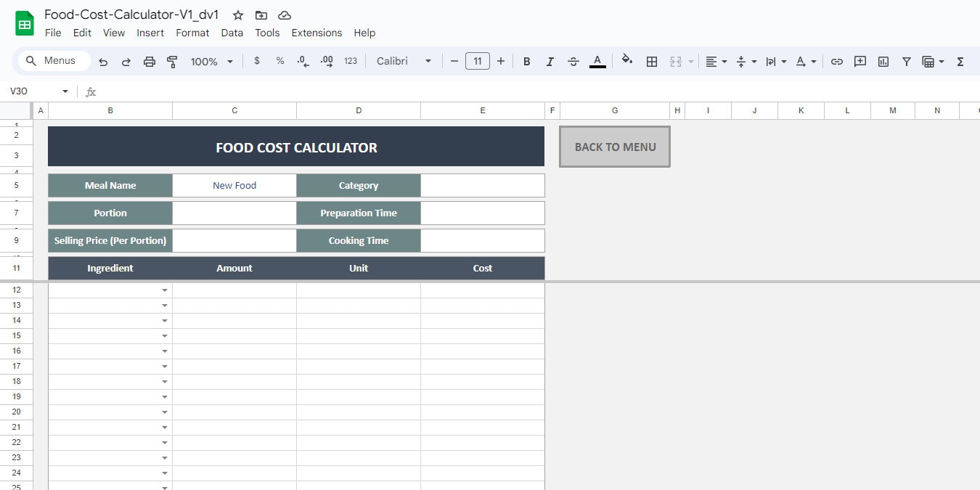Open the filter views dropdown
This screenshot has height=490, width=980.
933,62
